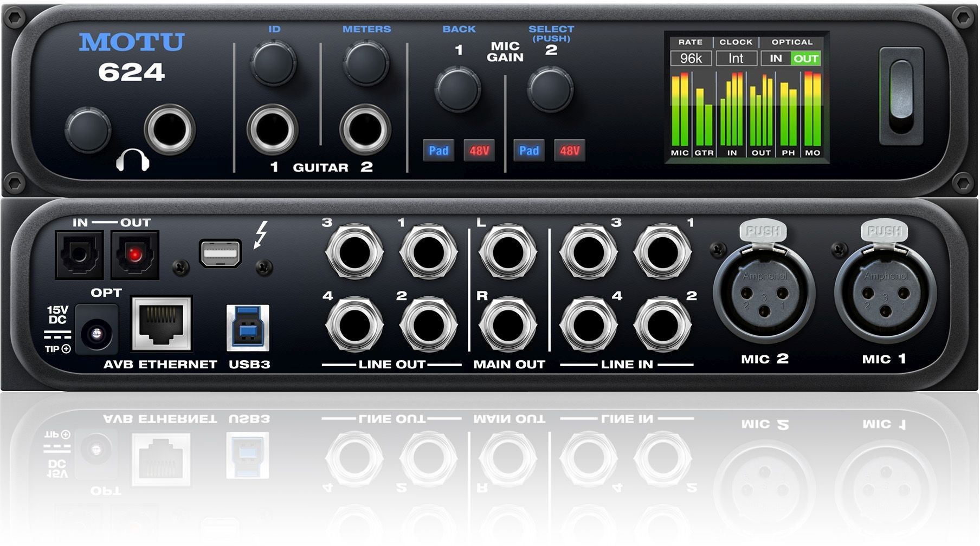Click the AVB Ethernet port
980x546 pixels.
162,324
